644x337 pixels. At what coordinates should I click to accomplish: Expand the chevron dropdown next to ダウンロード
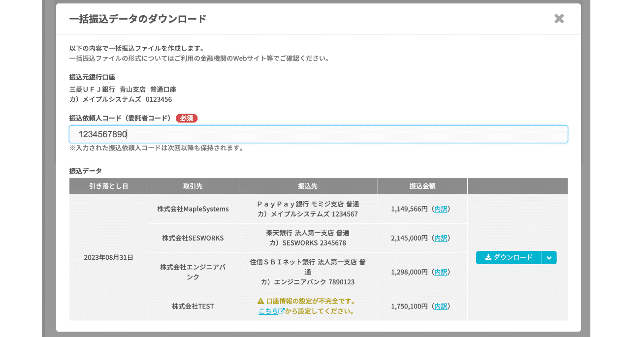point(549,257)
